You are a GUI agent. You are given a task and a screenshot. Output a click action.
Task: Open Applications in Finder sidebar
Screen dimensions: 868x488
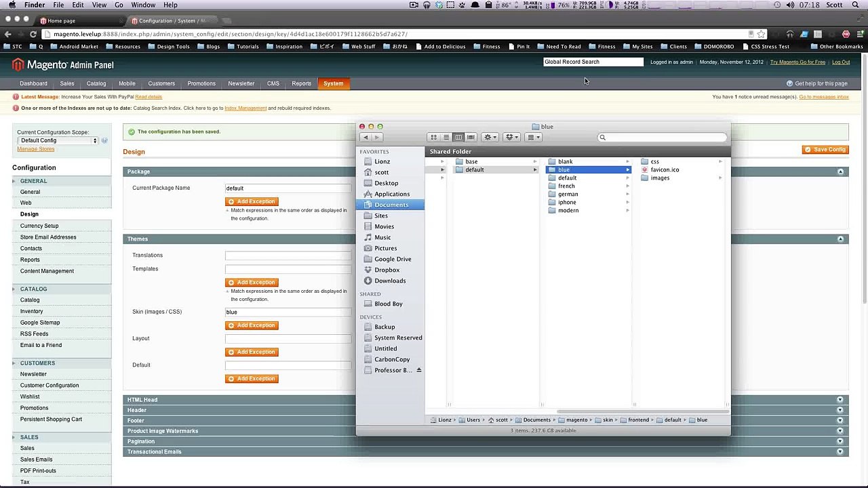coord(391,194)
